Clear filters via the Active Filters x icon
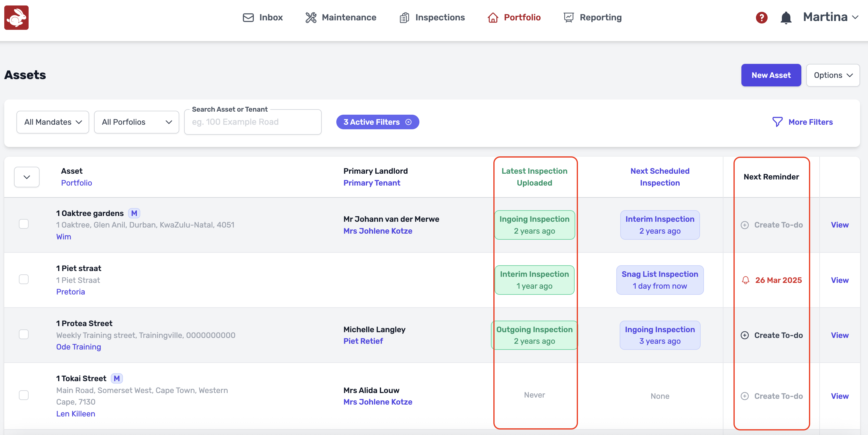 coord(408,122)
